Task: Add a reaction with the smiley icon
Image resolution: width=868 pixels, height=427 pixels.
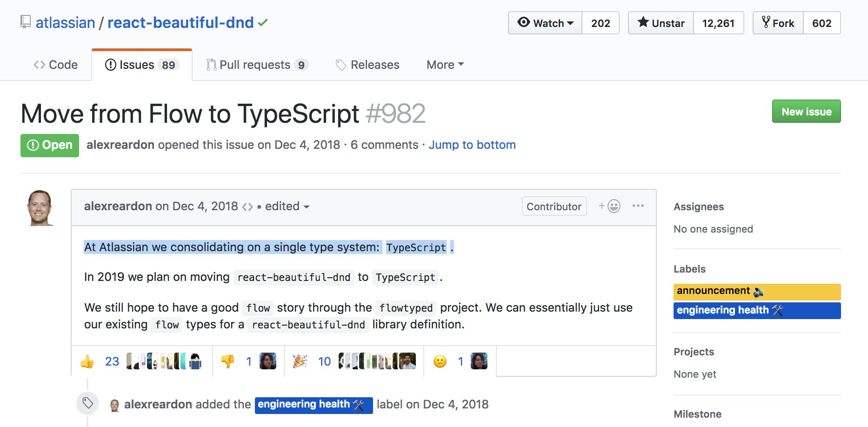Action: (x=609, y=206)
